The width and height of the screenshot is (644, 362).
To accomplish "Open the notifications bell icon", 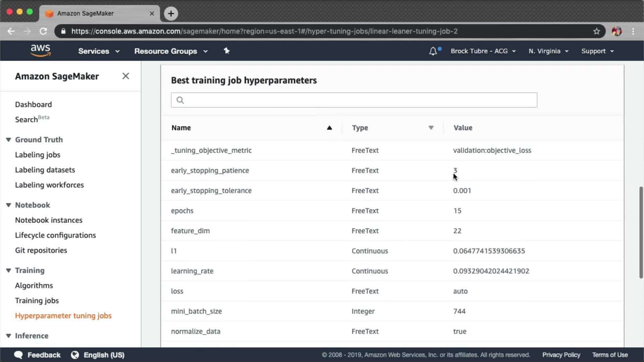I will click(x=433, y=51).
